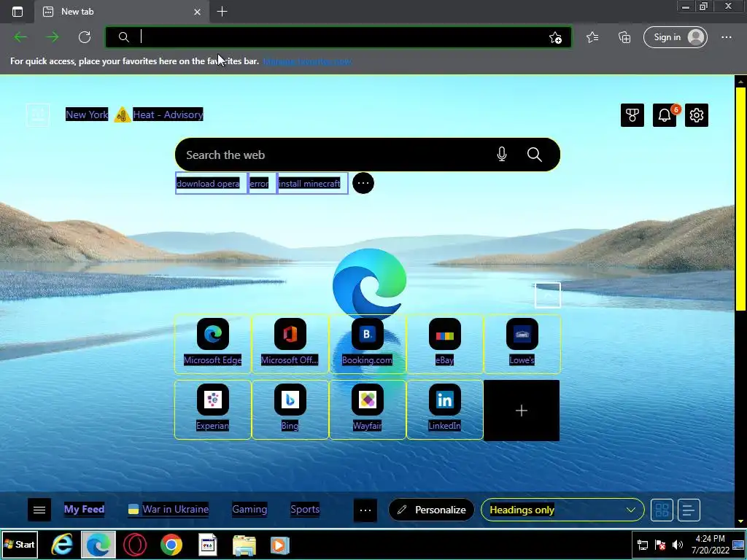Open File Explorer folder on taskbar

(244, 545)
